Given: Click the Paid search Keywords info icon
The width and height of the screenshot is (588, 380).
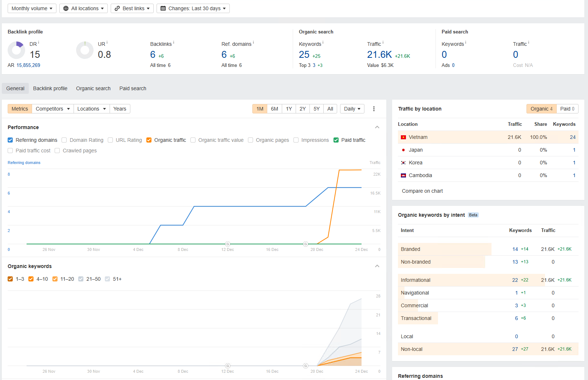Looking at the screenshot, I should coord(466,43).
